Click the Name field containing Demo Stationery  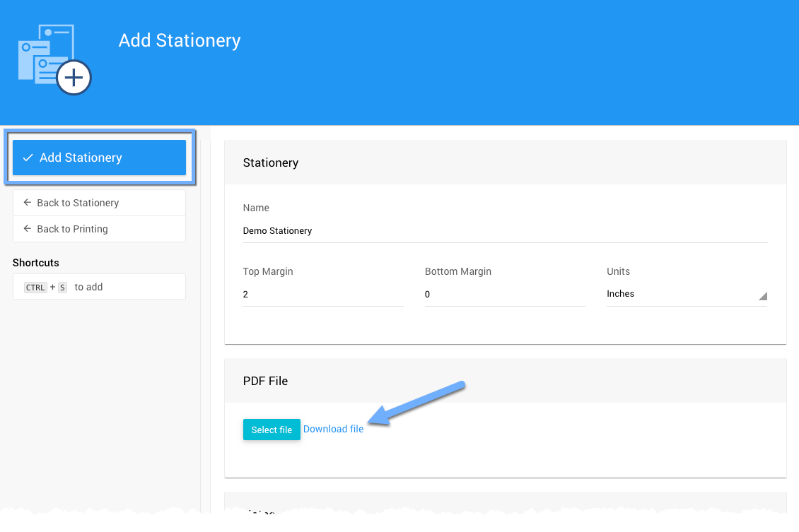(x=505, y=231)
